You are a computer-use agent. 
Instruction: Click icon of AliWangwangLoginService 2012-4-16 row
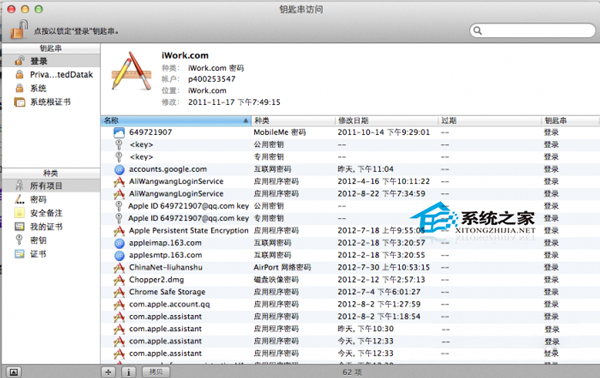pyautogui.click(x=119, y=181)
